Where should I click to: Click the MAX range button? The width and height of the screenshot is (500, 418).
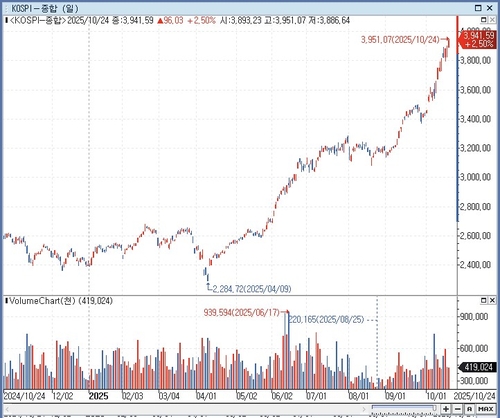(486, 409)
